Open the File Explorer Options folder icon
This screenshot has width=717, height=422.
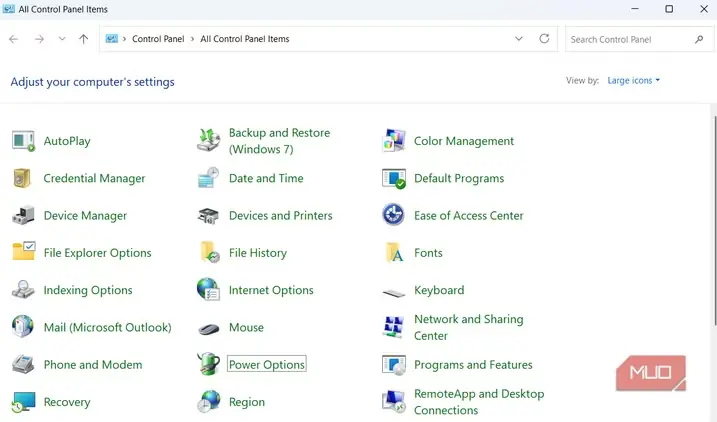tap(24, 251)
